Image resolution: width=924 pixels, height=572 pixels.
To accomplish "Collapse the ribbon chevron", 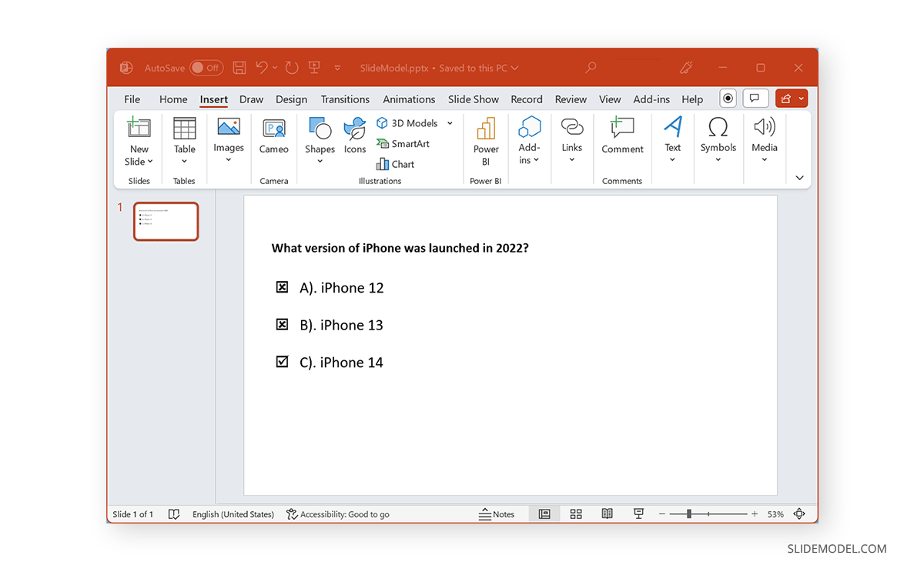I will [799, 178].
